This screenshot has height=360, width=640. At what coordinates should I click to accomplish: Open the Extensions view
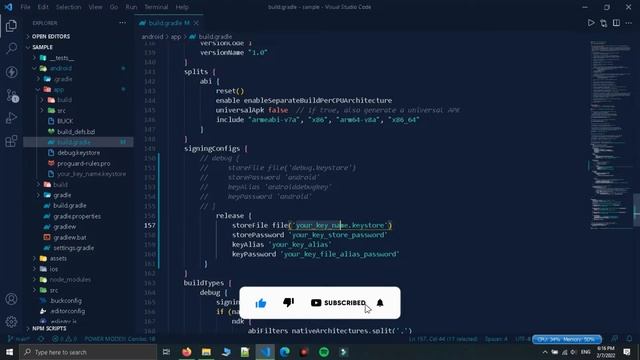click(x=11, y=141)
